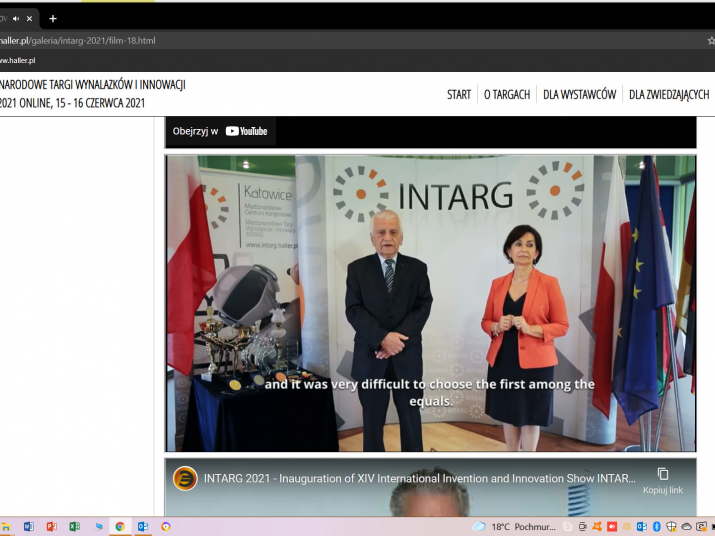The width and height of the screenshot is (715, 536).
Task: Mute the tab audio speaker icon
Action: (x=16, y=18)
